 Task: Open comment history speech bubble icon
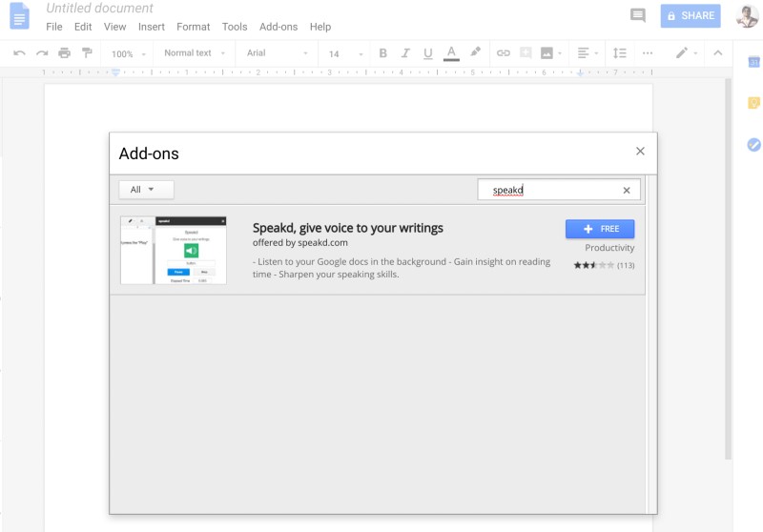tap(637, 15)
